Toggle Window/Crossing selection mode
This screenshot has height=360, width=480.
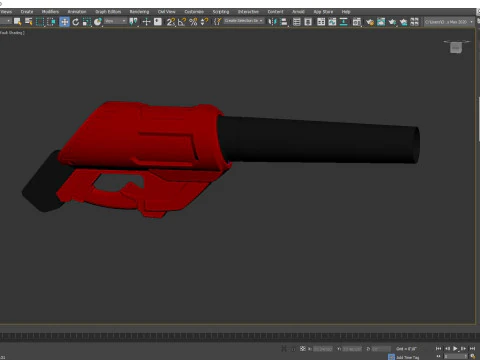point(51,22)
